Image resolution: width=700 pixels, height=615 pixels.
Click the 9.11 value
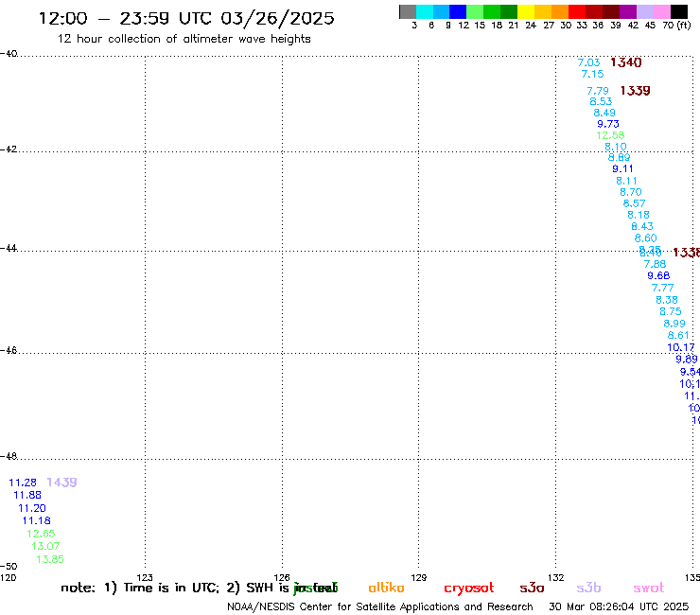[622, 168]
